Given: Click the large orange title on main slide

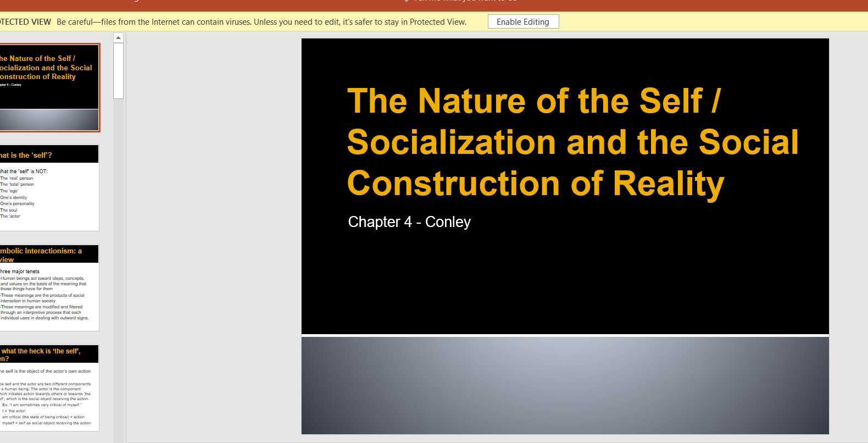Looking at the screenshot, I should tap(572, 142).
